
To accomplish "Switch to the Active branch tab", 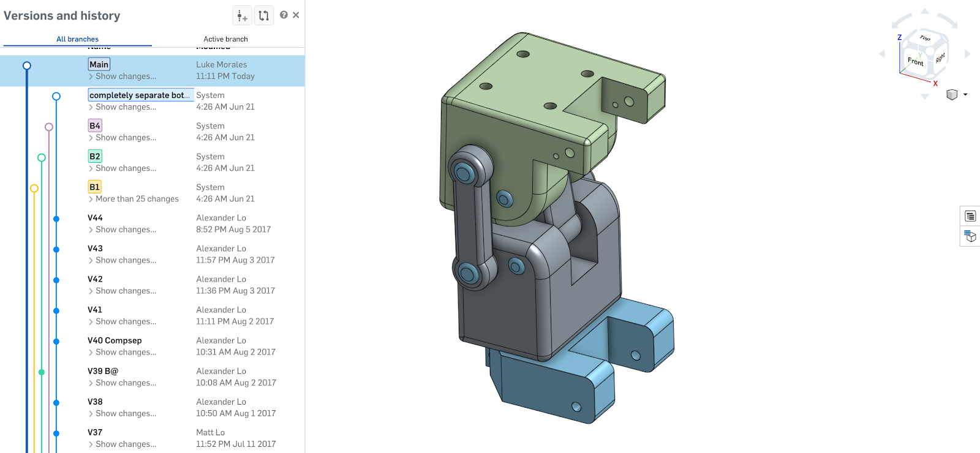I will point(225,39).
